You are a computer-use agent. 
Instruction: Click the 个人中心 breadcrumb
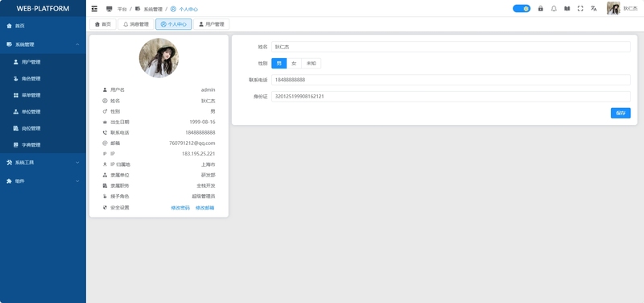click(x=184, y=9)
